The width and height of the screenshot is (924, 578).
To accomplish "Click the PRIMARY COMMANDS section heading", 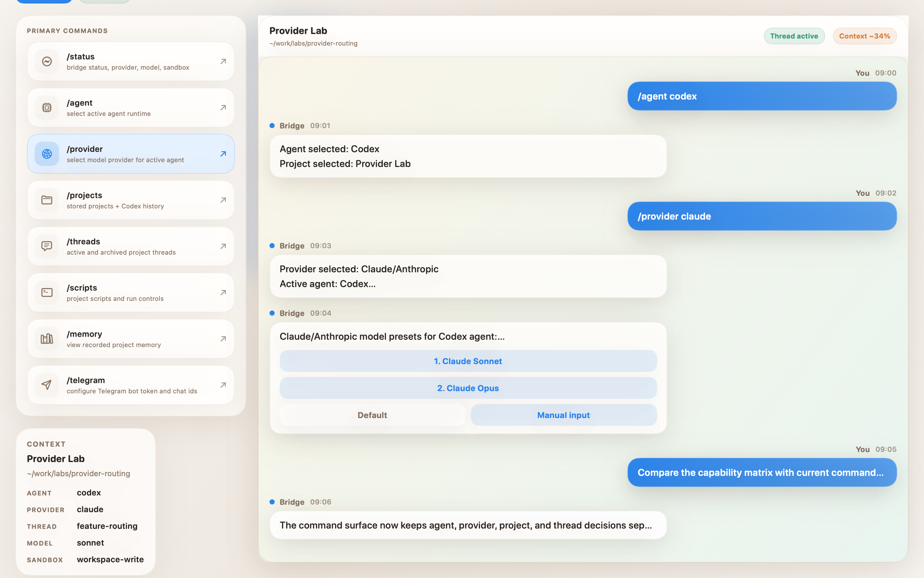I will [x=67, y=31].
